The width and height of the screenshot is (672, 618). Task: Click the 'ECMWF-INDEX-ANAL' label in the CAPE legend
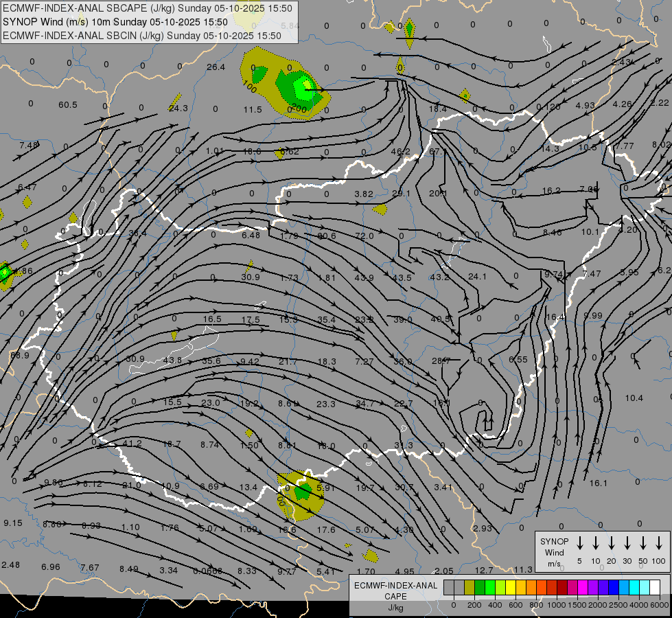(395, 586)
